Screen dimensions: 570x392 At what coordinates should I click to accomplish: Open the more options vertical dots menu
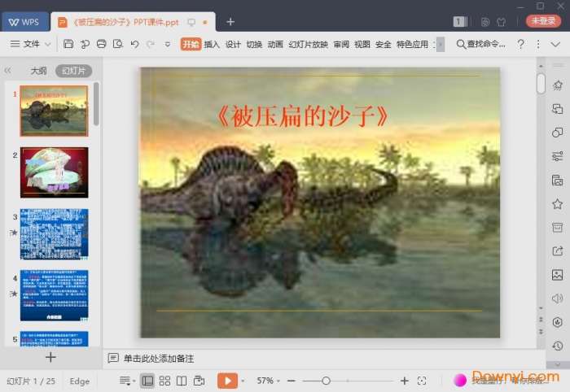pyautogui.click(x=538, y=44)
